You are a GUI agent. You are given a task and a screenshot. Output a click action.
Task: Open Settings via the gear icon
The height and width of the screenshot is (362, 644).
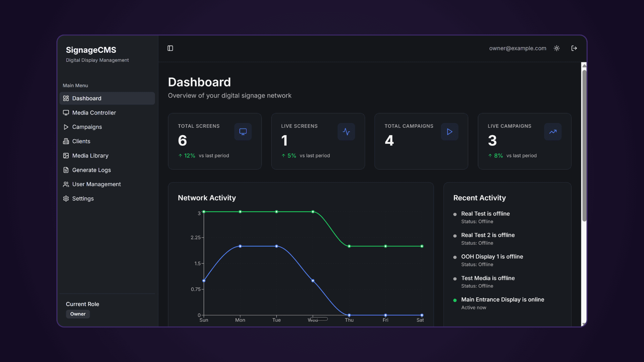[66, 198]
